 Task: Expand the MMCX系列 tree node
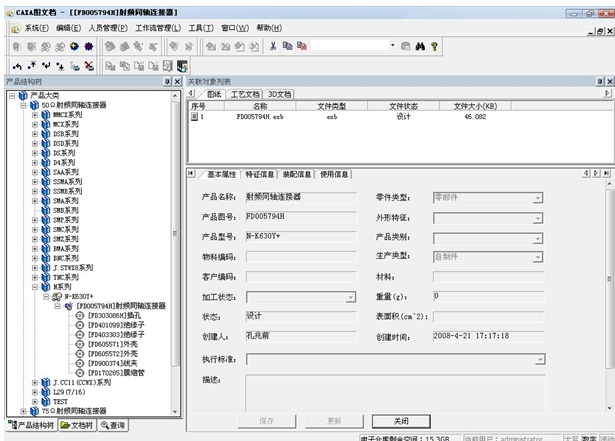point(34,114)
